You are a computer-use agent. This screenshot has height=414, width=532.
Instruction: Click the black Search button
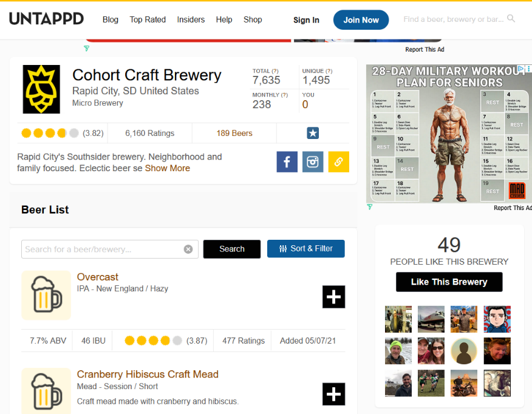(231, 249)
